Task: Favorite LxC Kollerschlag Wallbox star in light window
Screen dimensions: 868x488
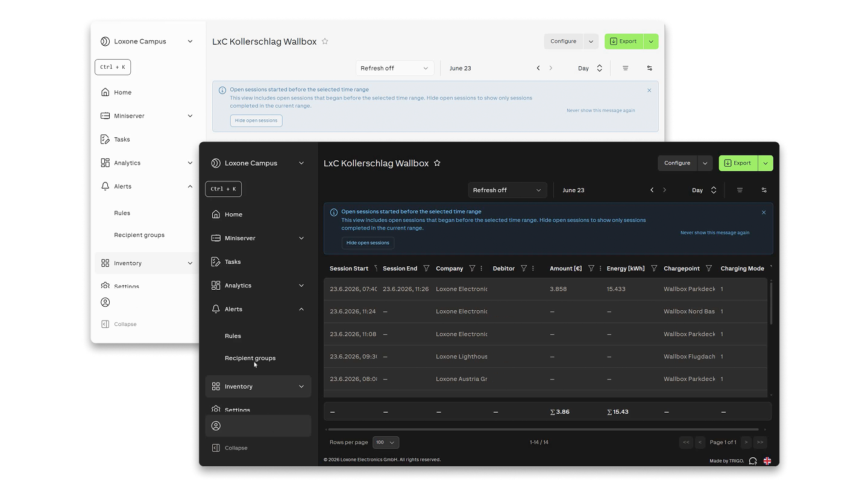Action: click(x=325, y=42)
